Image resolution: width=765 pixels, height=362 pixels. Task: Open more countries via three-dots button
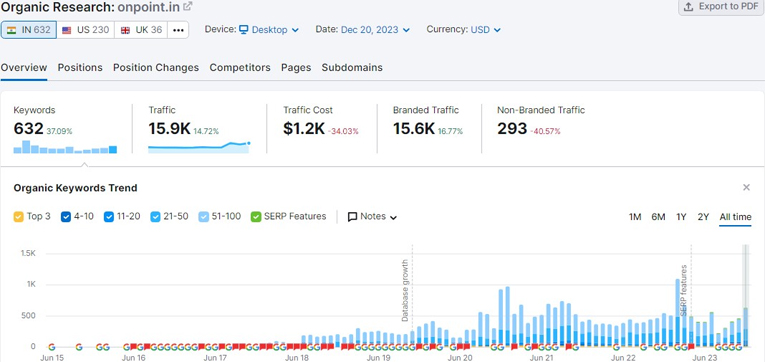pyautogui.click(x=178, y=30)
